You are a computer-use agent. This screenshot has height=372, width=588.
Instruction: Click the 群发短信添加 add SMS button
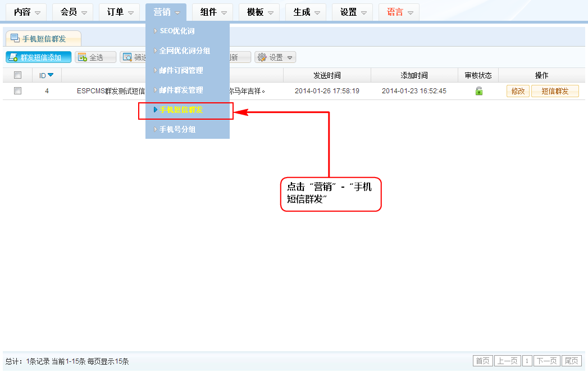click(x=39, y=57)
